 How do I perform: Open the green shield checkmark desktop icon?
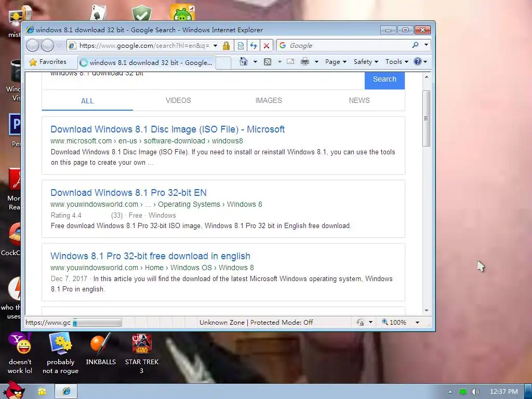pyautogui.click(x=141, y=14)
